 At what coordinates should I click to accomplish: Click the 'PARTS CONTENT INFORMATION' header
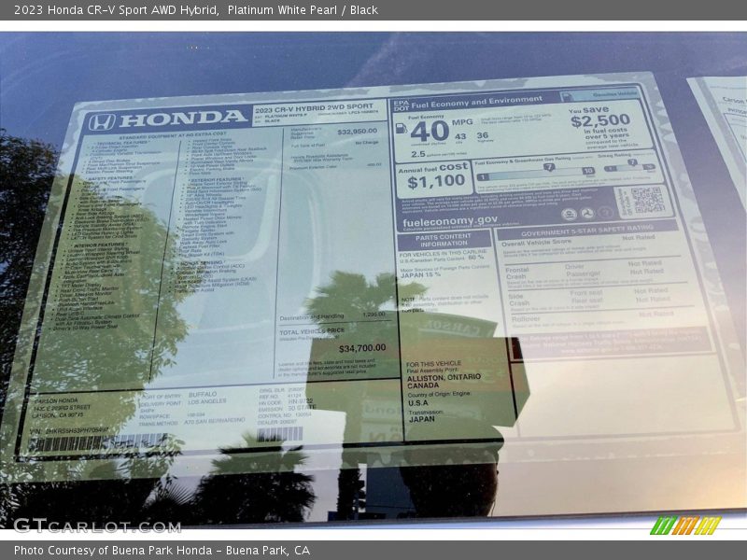pos(443,240)
